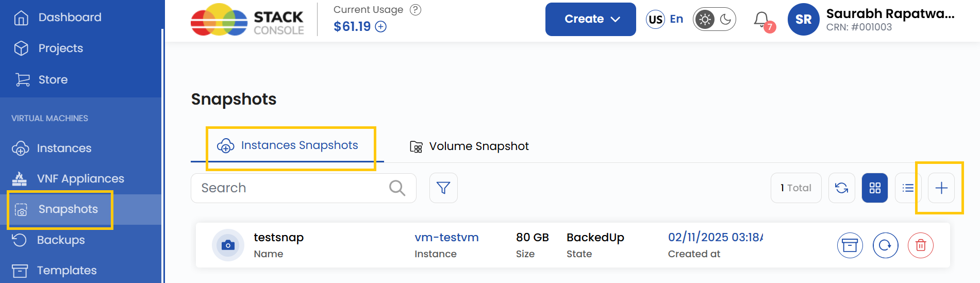This screenshot has width=980, height=283.
Task: Revert testsnap using the circular arrow icon
Action: pyautogui.click(x=885, y=245)
